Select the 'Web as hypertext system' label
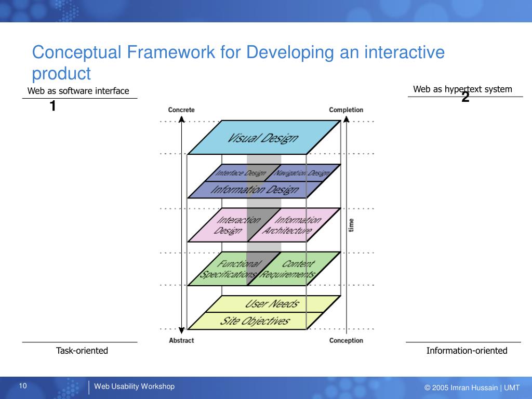 [x=462, y=89]
